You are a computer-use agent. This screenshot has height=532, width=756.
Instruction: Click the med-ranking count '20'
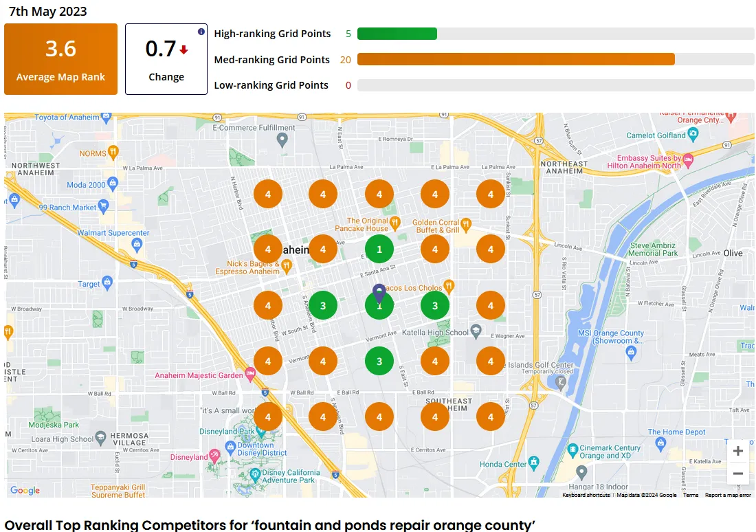click(x=345, y=60)
